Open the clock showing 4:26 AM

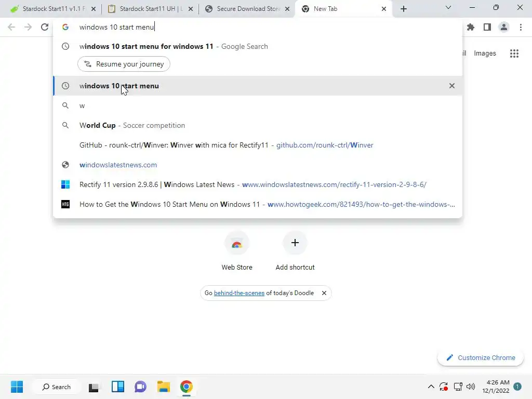coord(496,387)
